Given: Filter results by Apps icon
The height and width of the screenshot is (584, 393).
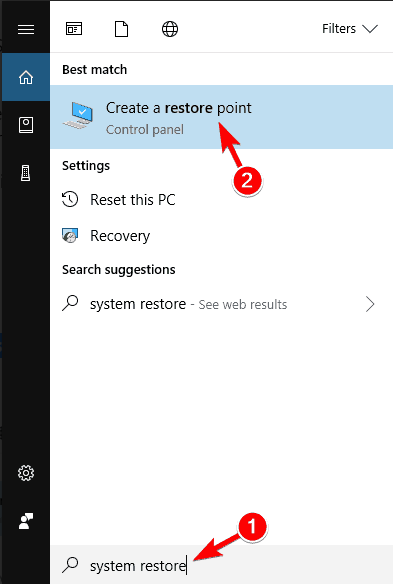Looking at the screenshot, I should click(x=74, y=29).
